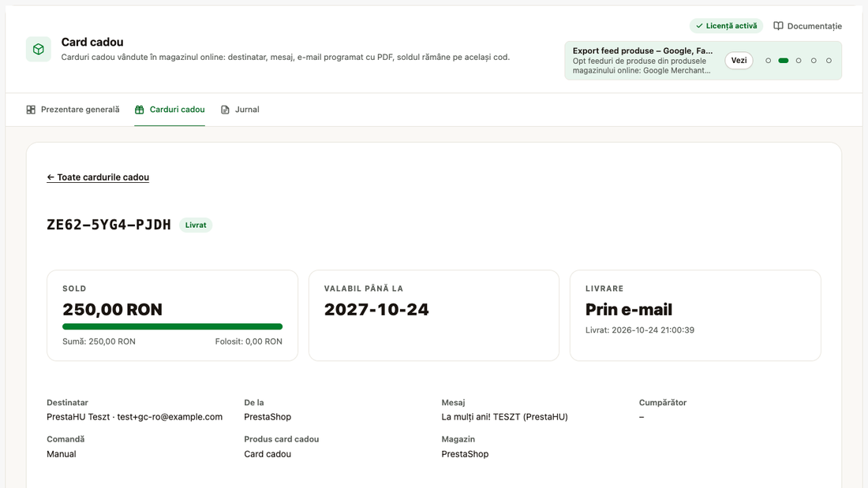Click the Folosit: 0,00 RON text
The image size is (868, 488).
click(x=249, y=341)
